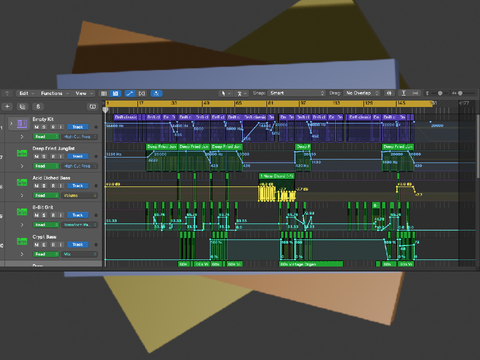This screenshot has width=480, height=360.
Task: Click the Track automation button on 8-Bit Grit
Action: [x=78, y=215]
